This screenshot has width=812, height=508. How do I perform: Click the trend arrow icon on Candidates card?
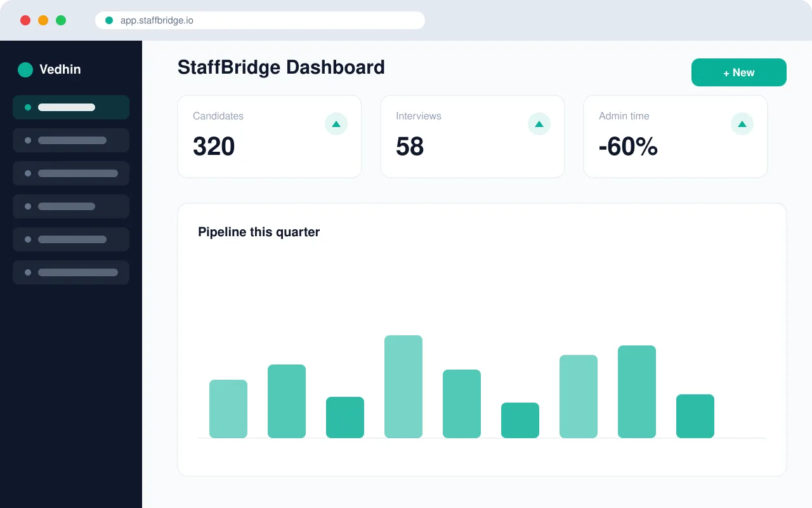click(336, 124)
